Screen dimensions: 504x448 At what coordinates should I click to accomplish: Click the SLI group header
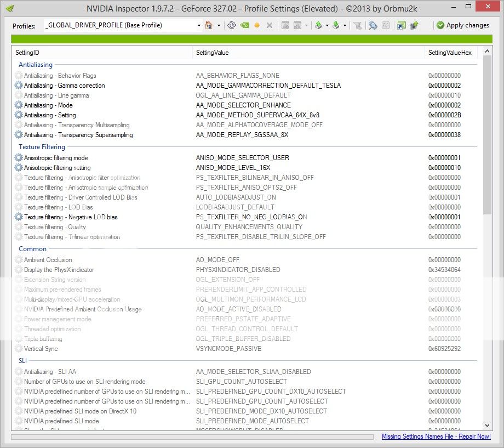point(22,360)
